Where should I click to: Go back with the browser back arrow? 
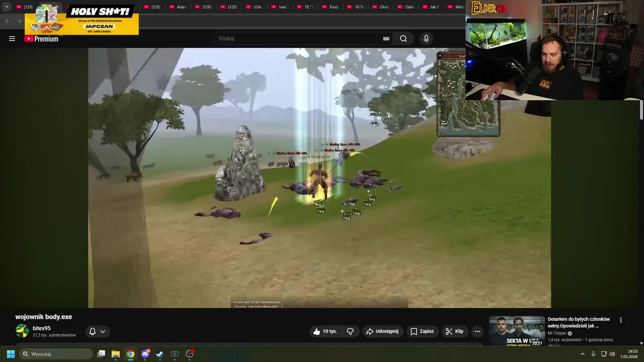pyautogui.click(x=8, y=21)
